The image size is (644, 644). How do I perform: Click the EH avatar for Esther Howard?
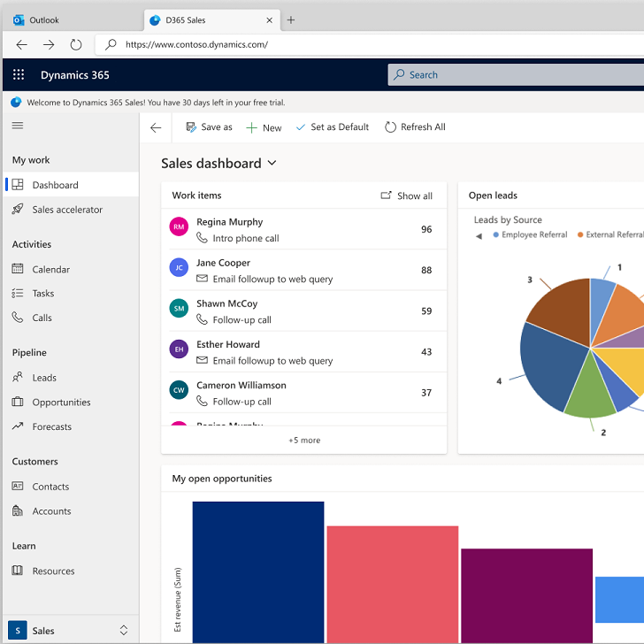179,349
